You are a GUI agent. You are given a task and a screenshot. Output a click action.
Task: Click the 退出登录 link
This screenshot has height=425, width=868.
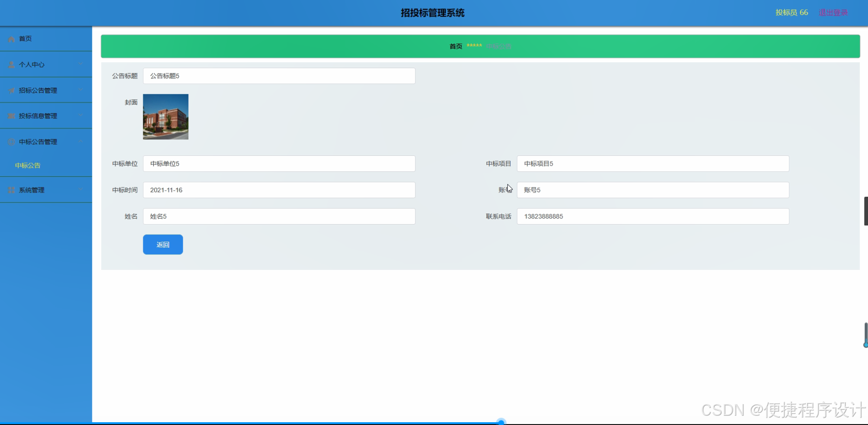[x=833, y=13]
